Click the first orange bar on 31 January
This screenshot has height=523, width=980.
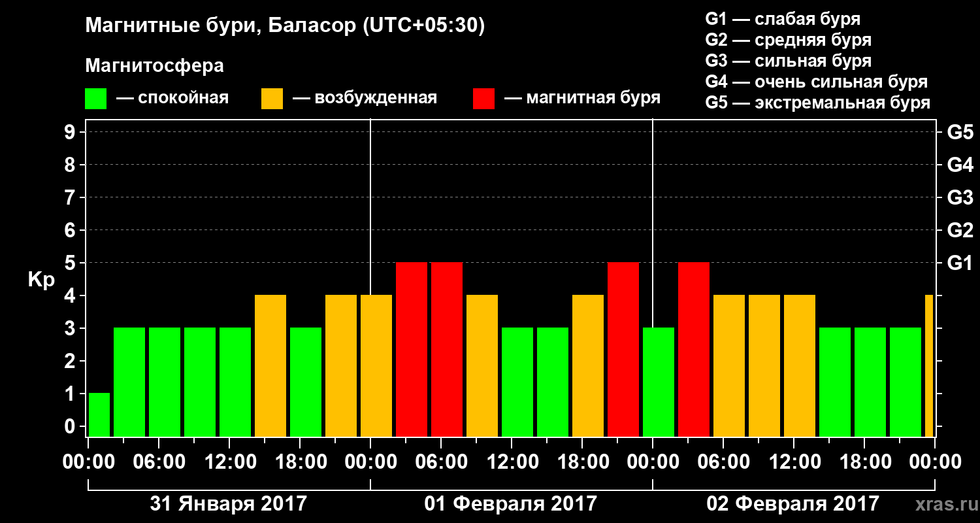click(270, 366)
